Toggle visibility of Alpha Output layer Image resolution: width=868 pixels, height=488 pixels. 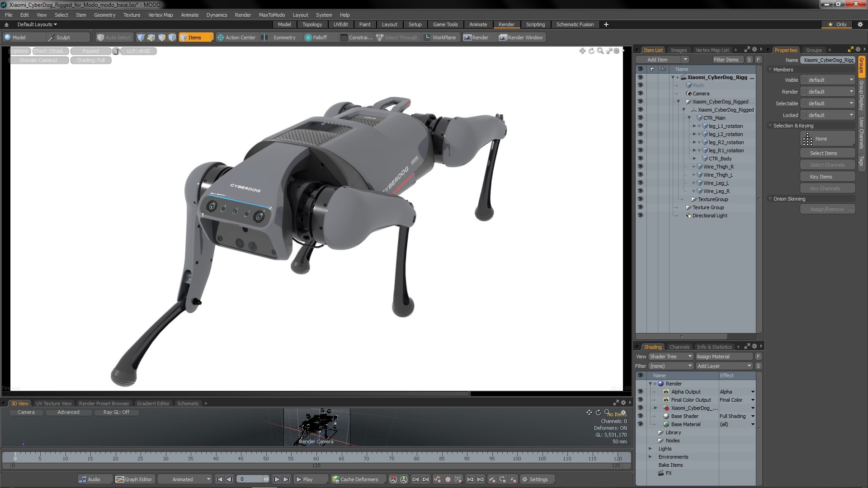click(x=640, y=392)
